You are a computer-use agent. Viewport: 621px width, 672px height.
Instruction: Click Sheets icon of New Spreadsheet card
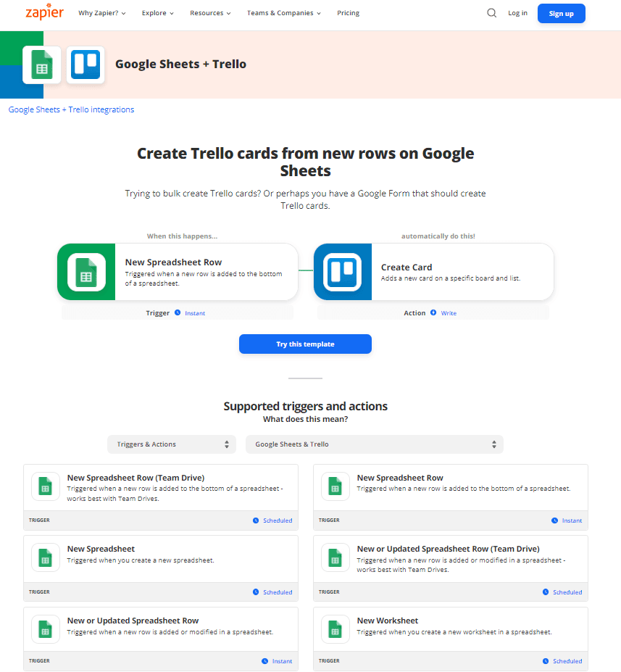click(46, 557)
